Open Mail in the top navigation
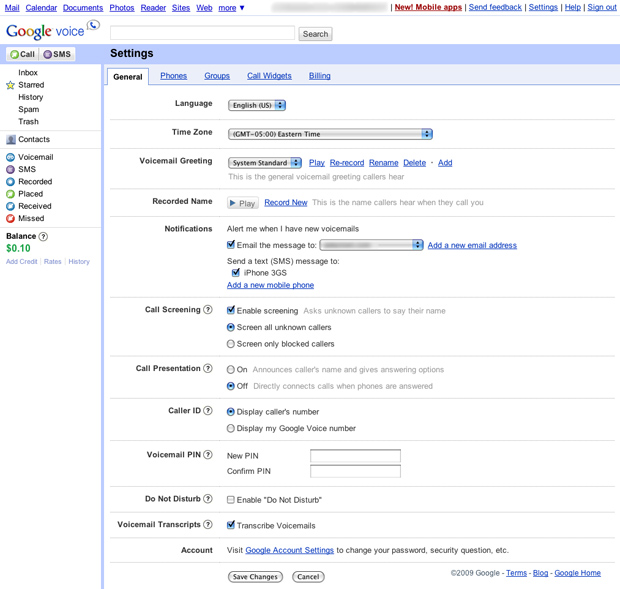The height and width of the screenshot is (589, 620). [x=12, y=8]
